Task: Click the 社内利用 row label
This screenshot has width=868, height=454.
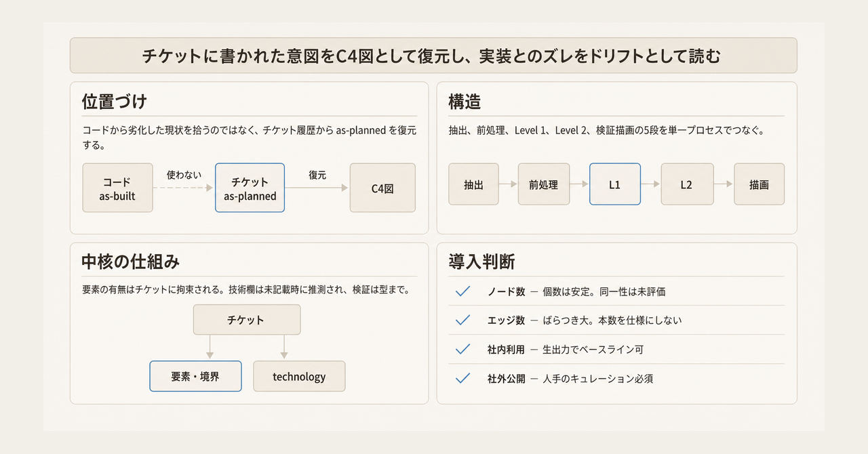Action: [507, 350]
